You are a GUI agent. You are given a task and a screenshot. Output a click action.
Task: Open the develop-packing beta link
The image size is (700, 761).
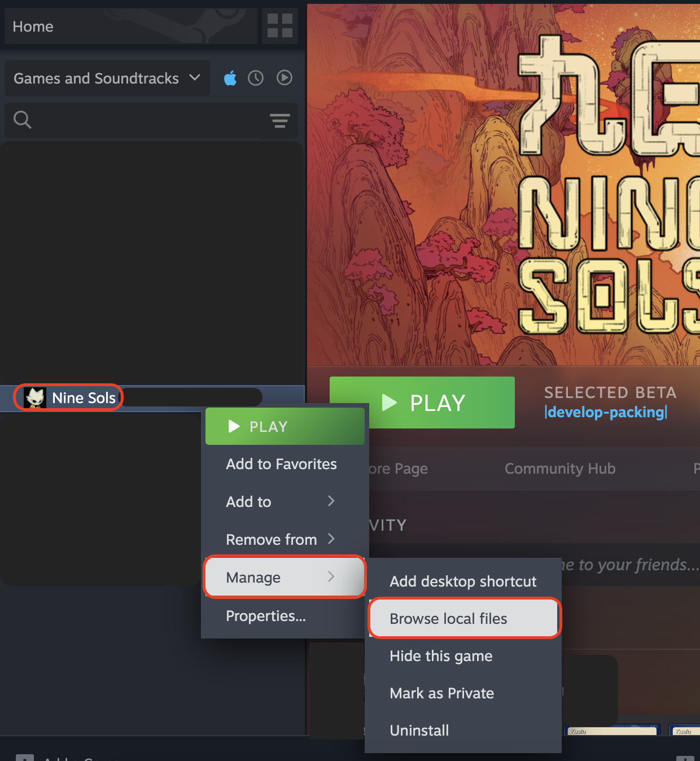tap(605, 412)
